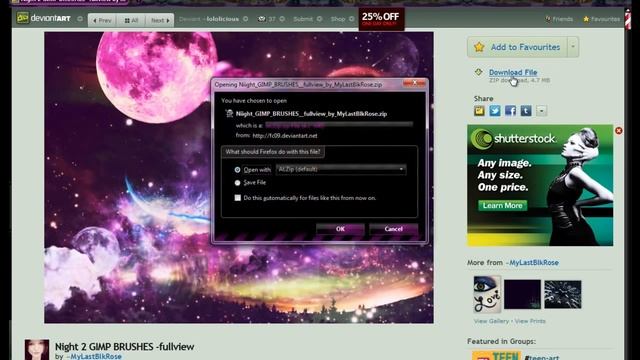Click the small circle icon next to the logo
640x360 pixels.
[80, 19]
